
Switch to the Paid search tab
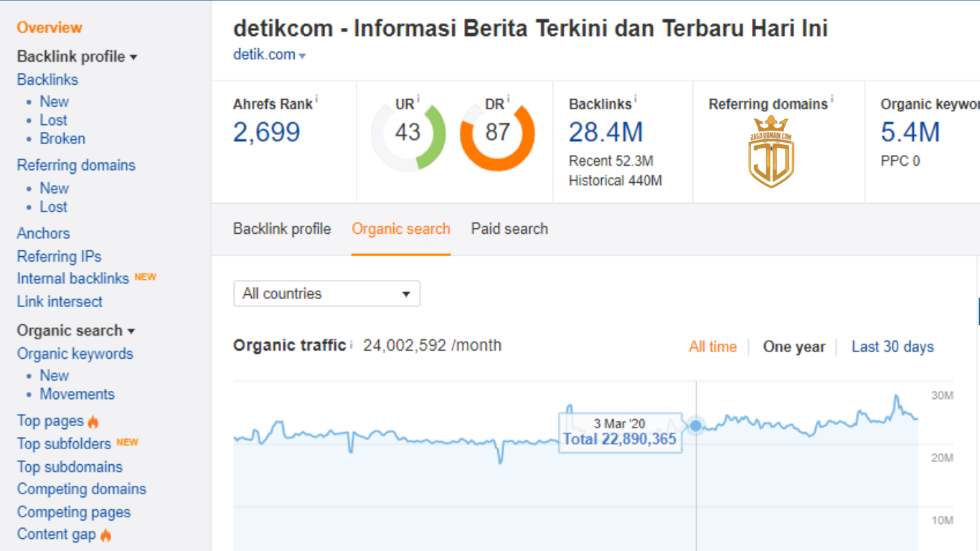pyautogui.click(x=509, y=228)
